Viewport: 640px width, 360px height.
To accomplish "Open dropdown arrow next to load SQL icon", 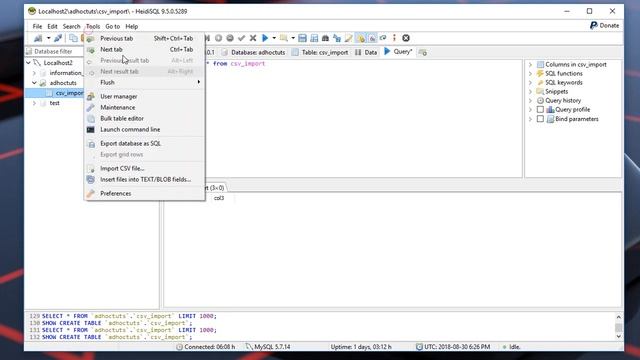I will (x=293, y=38).
